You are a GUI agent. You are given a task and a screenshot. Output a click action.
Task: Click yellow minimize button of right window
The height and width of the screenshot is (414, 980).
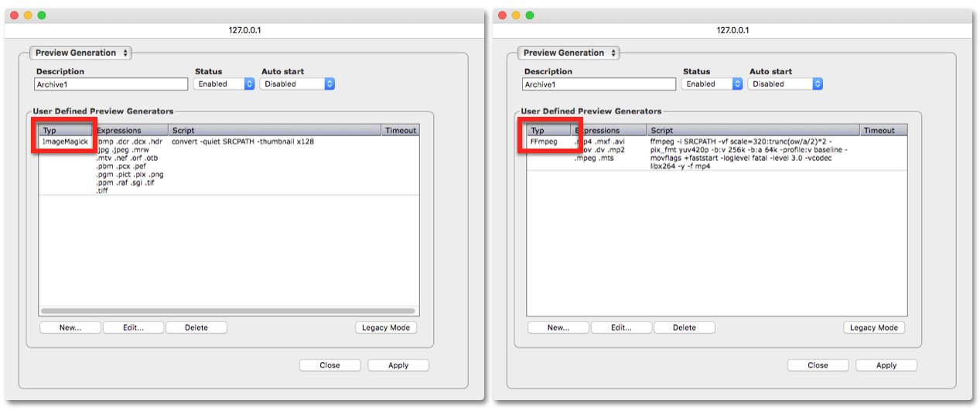coord(515,15)
